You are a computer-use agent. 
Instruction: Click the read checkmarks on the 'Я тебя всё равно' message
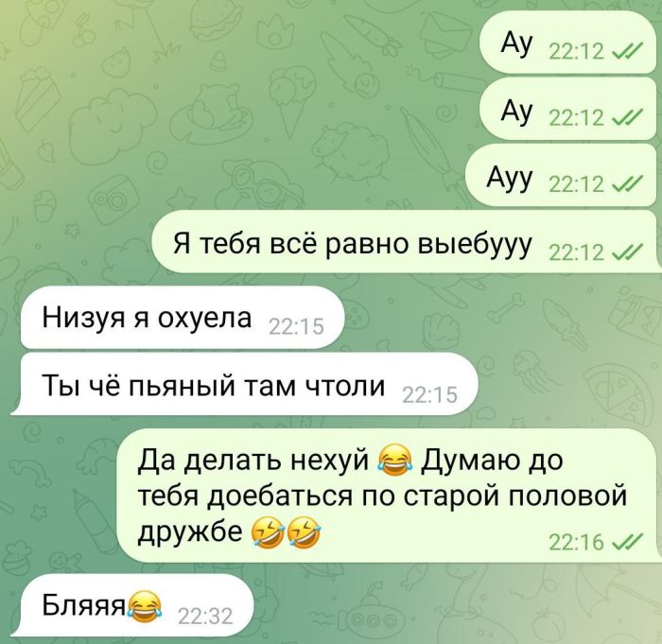(627, 252)
